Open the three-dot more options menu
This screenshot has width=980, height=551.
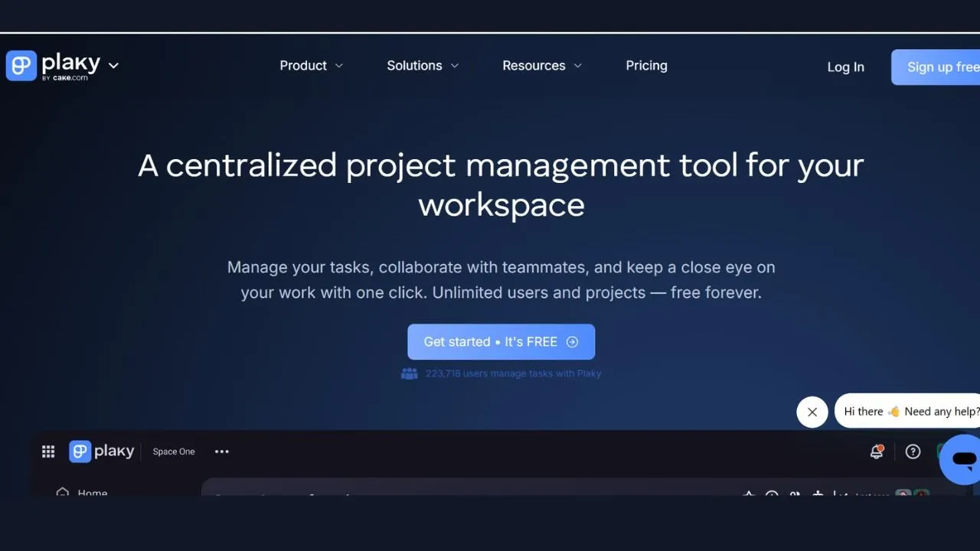(x=222, y=452)
